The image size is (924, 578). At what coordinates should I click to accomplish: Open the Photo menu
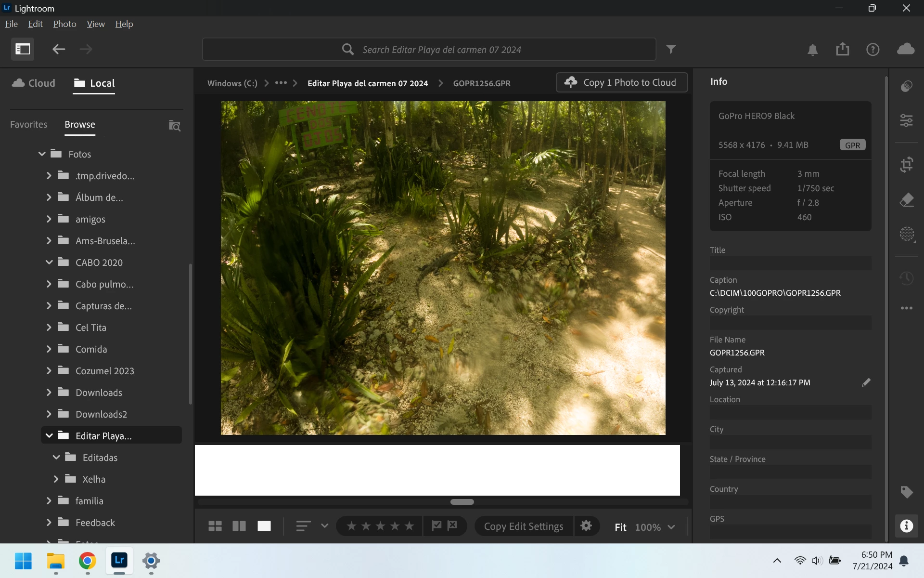pos(64,24)
